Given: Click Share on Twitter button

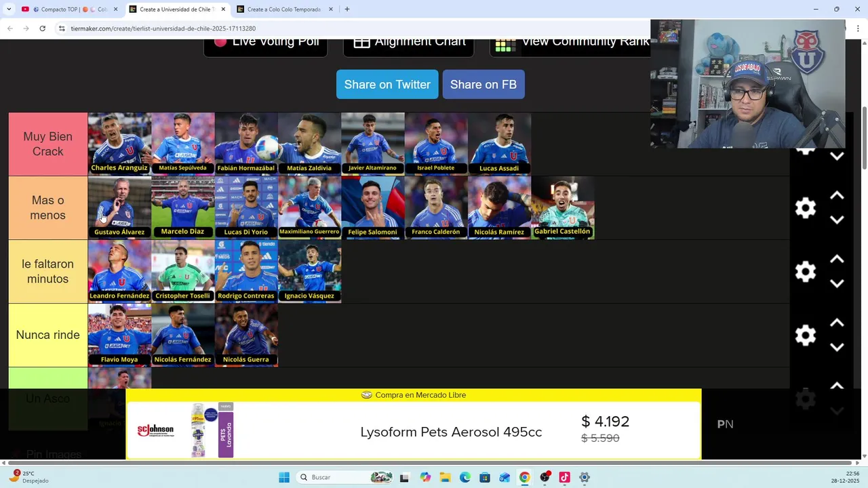Looking at the screenshot, I should point(387,84).
